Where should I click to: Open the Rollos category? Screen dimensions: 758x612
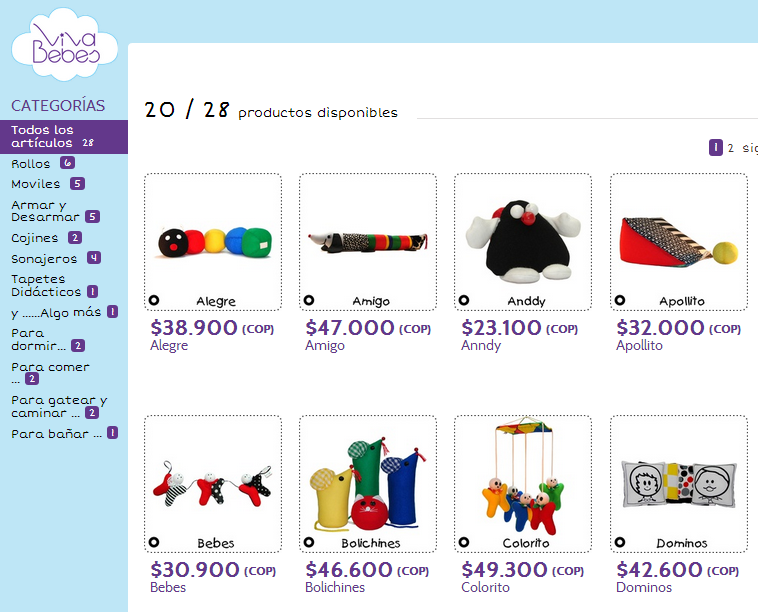[x=43, y=163]
